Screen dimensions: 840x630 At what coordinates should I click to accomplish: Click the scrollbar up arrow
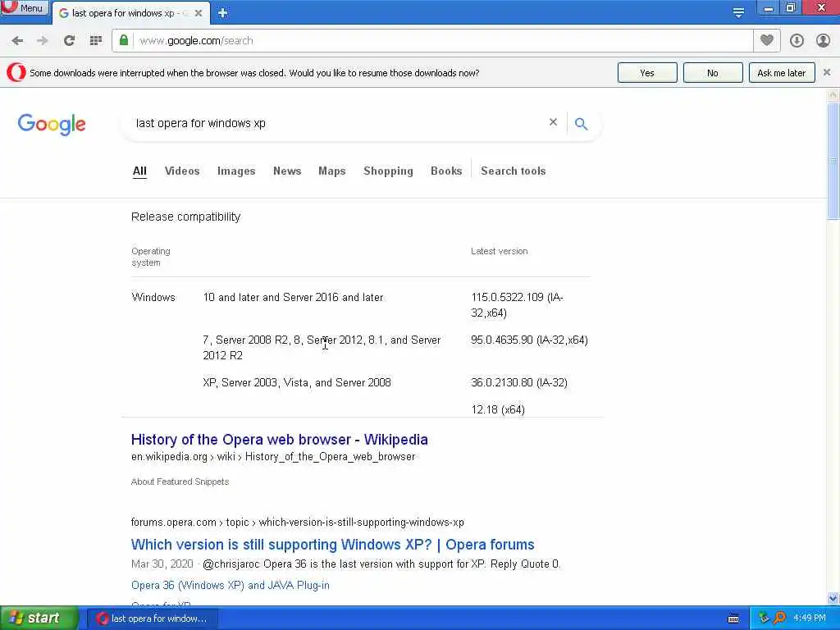[x=833, y=95]
